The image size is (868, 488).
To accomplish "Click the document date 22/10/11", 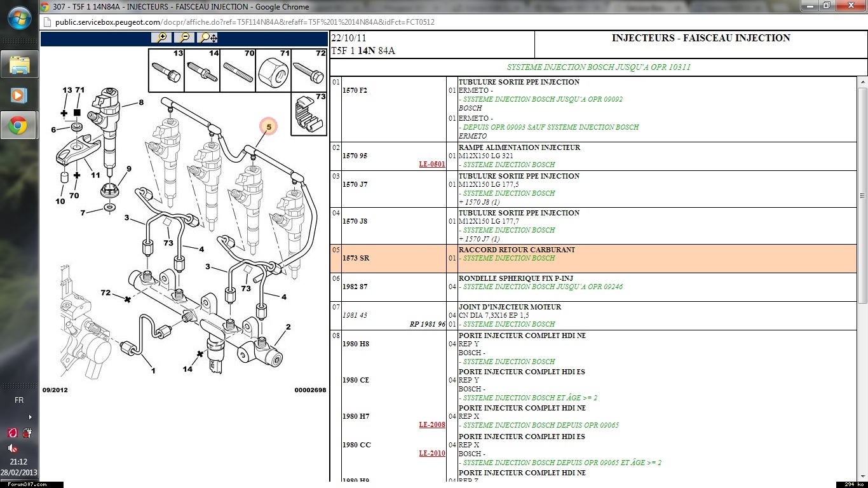I will 348,39.
